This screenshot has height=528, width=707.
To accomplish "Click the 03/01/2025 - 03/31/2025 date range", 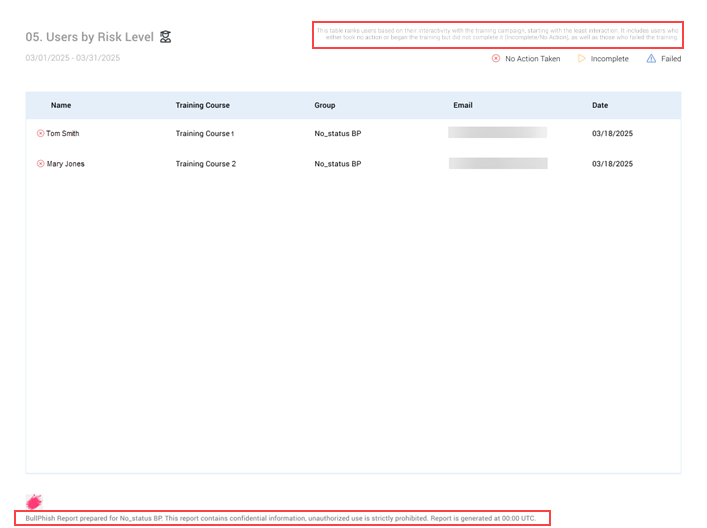I will click(x=73, y=58).
